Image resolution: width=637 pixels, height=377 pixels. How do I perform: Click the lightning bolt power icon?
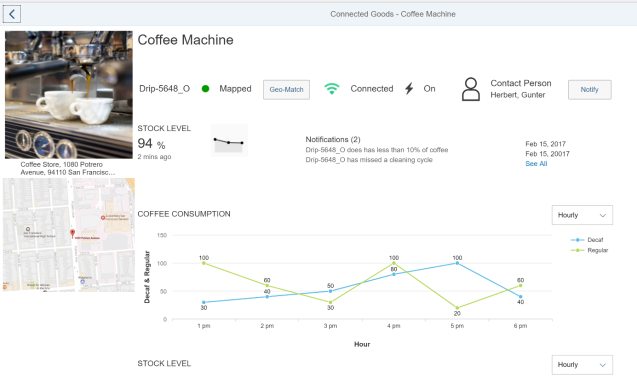coord(409,89)
